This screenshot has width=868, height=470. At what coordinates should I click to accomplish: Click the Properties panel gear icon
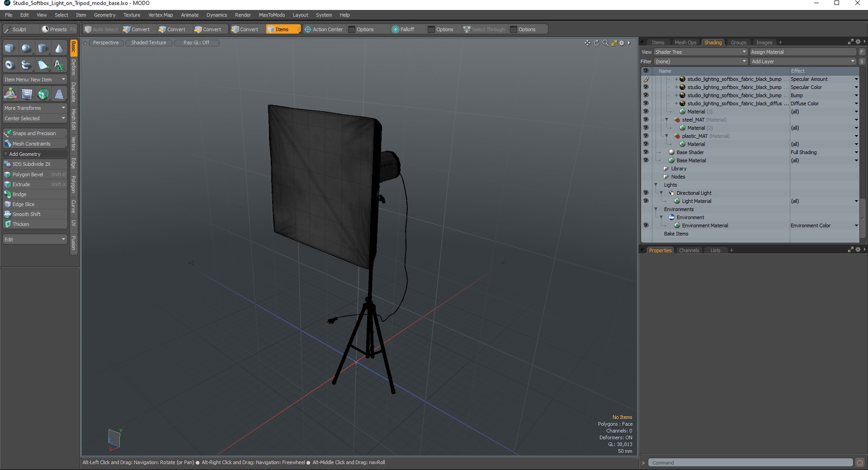pyautogui.click(x=858, y=250)
